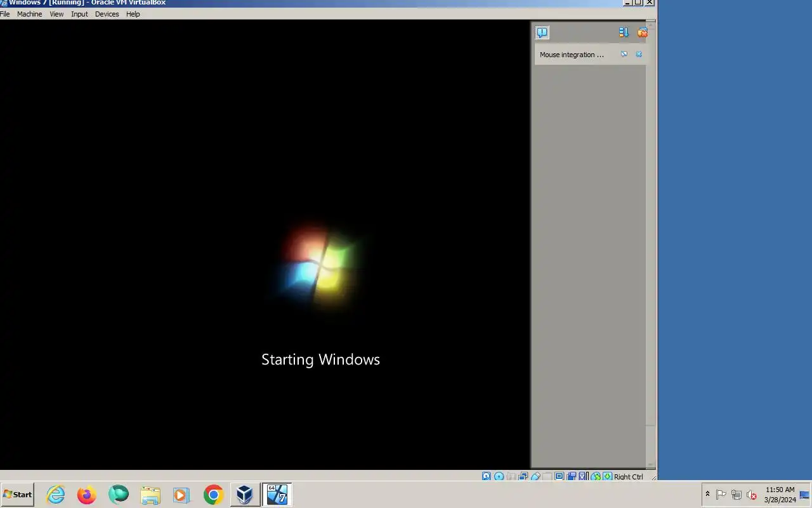
Task: Click the recording indicator icon
Action: (x=572, y=476)
